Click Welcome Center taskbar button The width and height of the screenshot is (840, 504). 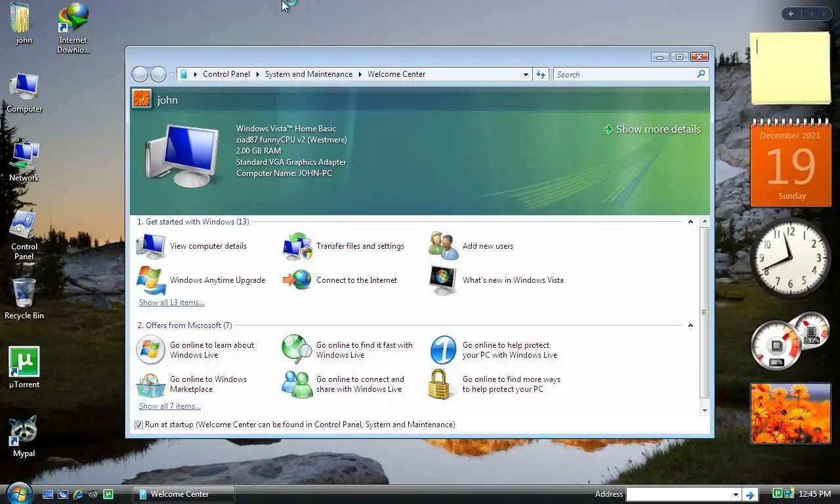(183, 494)
